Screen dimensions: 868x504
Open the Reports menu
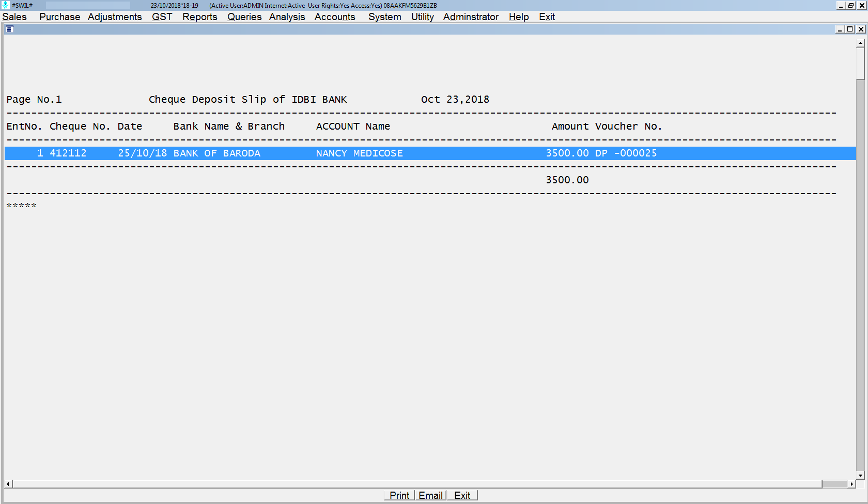200,17
